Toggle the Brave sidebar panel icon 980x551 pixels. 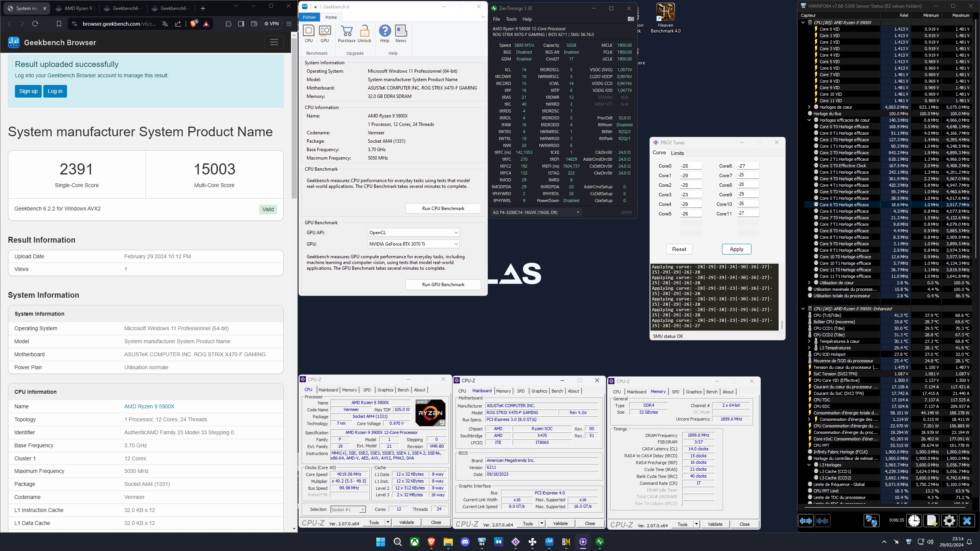pyautogui.click(x=241, y=24)
